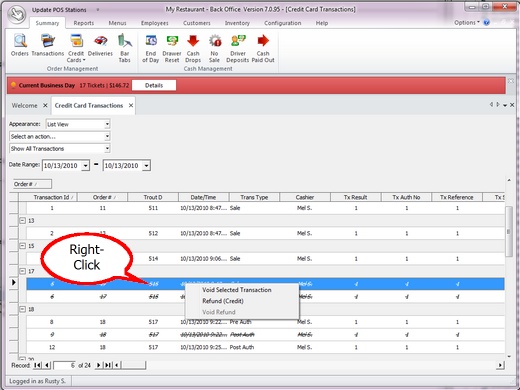
Task: Sort by Cashier column header
Action: [305, 197]
